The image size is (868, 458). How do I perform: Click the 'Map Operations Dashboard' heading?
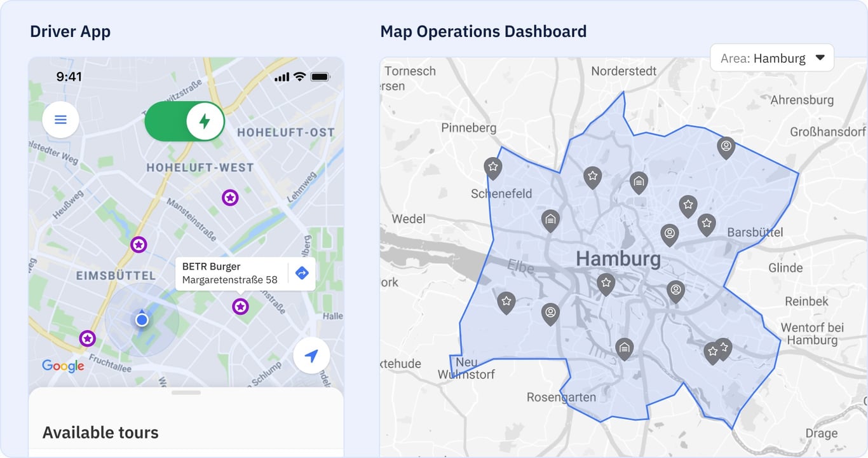click(x=484, y=31)
